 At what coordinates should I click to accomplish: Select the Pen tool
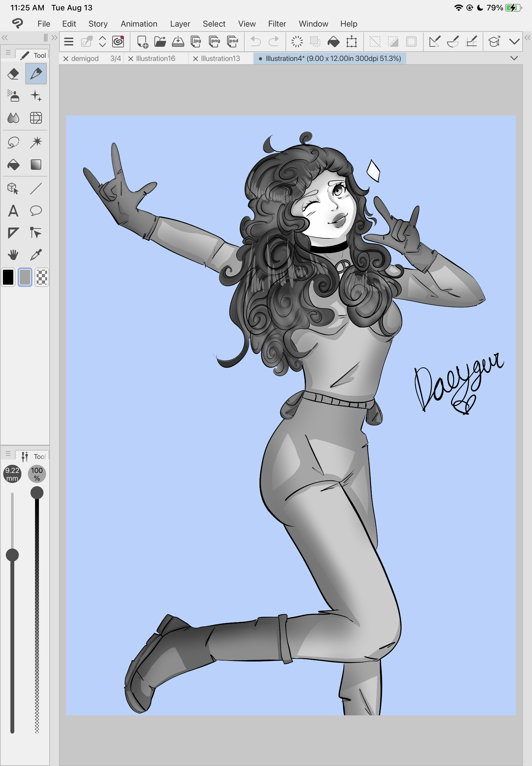click(x=36, y=74)
